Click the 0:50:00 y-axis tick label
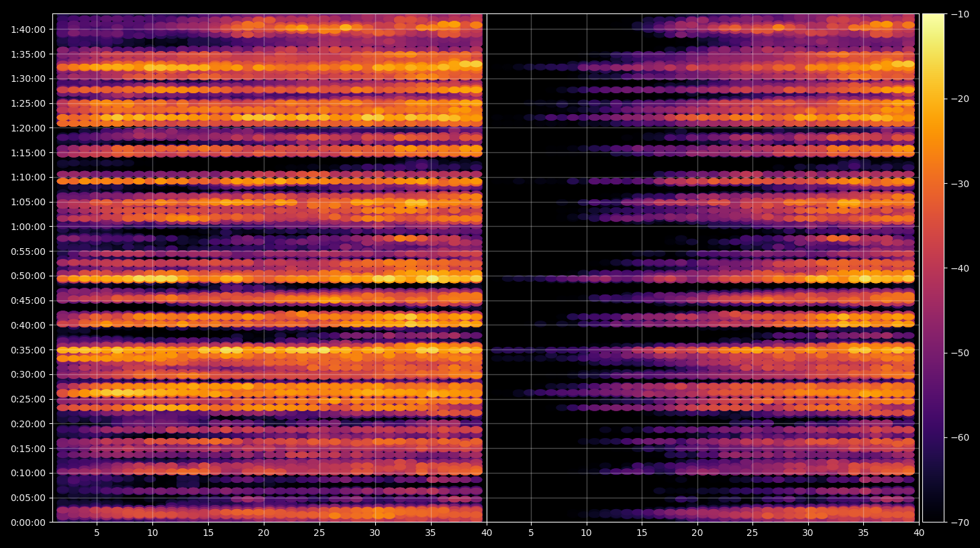The height and width of the screenshot is (548, 980). pyautogui.click(x=28, y=276)
